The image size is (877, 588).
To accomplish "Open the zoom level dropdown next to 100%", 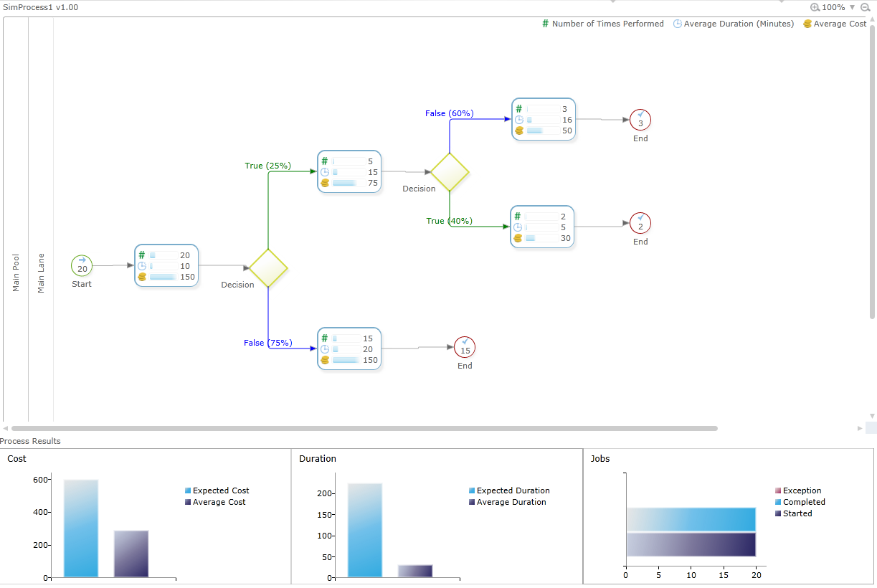I will click(x=853, y=7).
